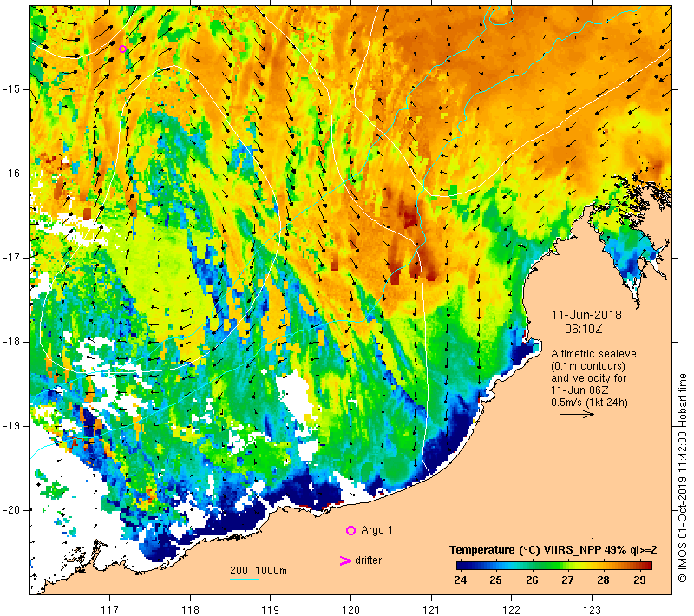Image resolution: width=694 pixels, height=616 pixels.
Task: Click the 24 label on the temperature scale
Action: (x=461, y=580)
